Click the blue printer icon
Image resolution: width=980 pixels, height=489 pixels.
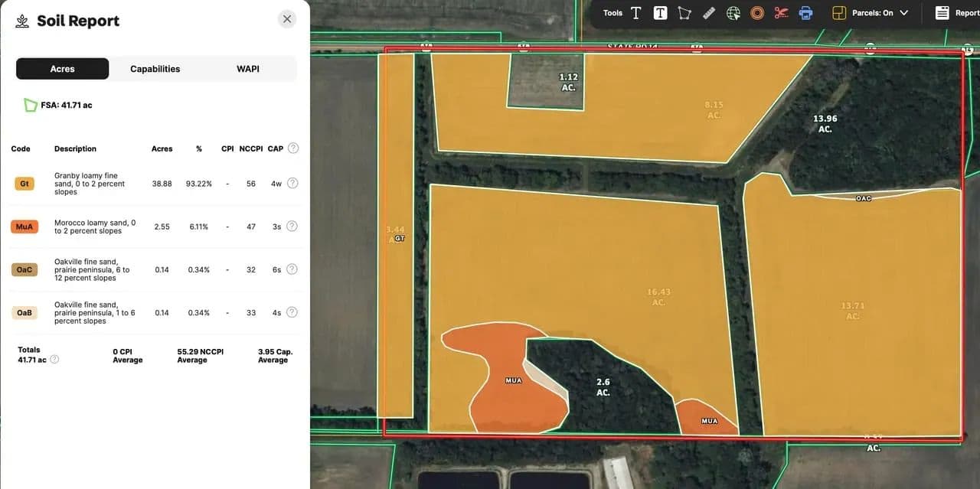(805, 13)
